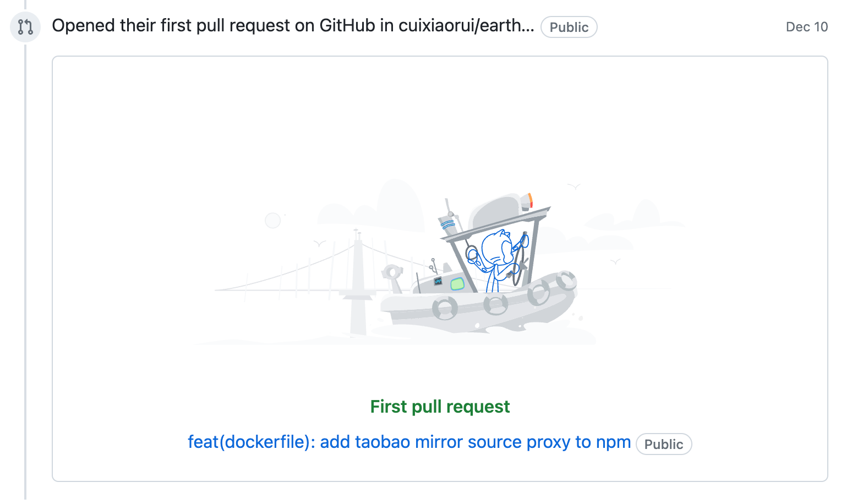Screen dimensions: 852x504
Task: Click the pale sun circle left of bridge
Action: point(273,221)
